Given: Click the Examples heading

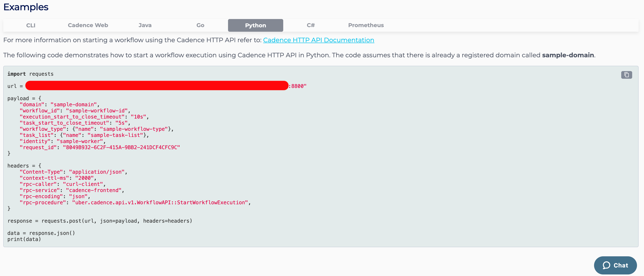Looking at the screenshot, I should tap(26, 7).
